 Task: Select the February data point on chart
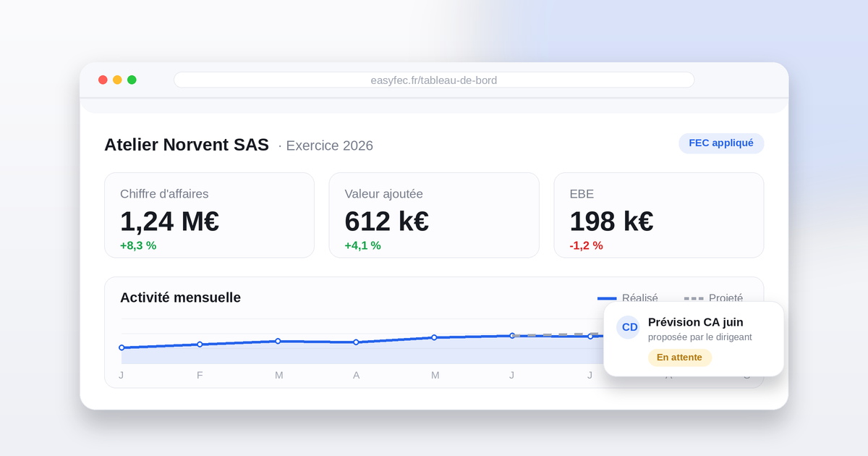200,345
